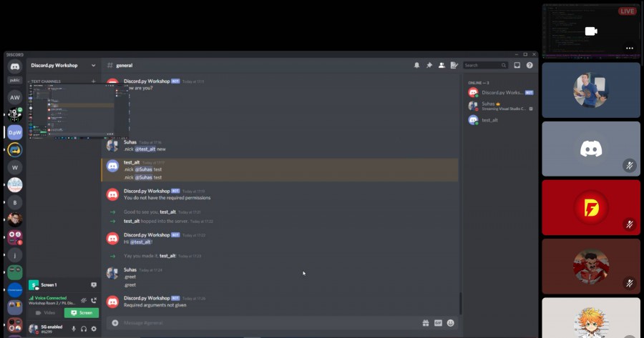The width and height of the screenshot is (644, 338).
Task: Click plus attach button in message bar
Action: click(115, 323)
